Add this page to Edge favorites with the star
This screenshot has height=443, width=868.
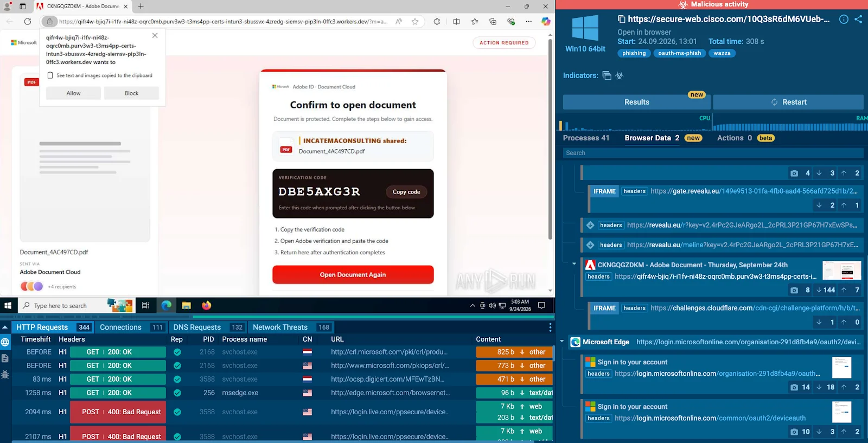415,22
